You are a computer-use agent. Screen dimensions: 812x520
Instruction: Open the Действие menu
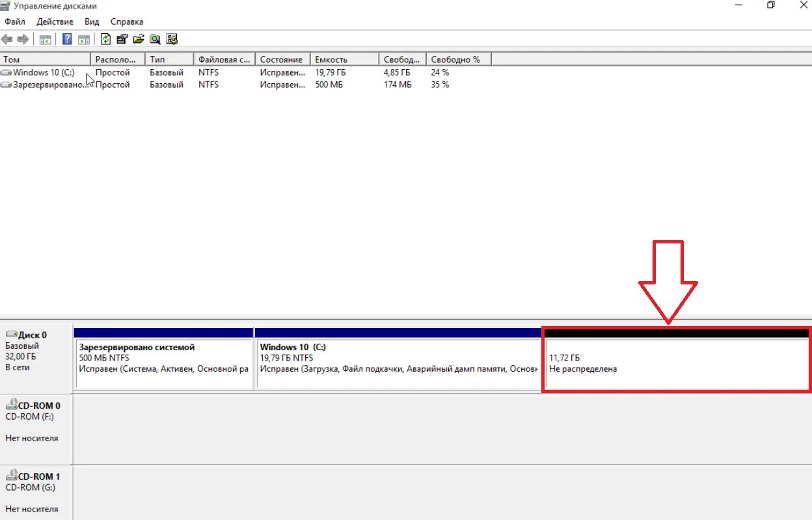[55, 21]
